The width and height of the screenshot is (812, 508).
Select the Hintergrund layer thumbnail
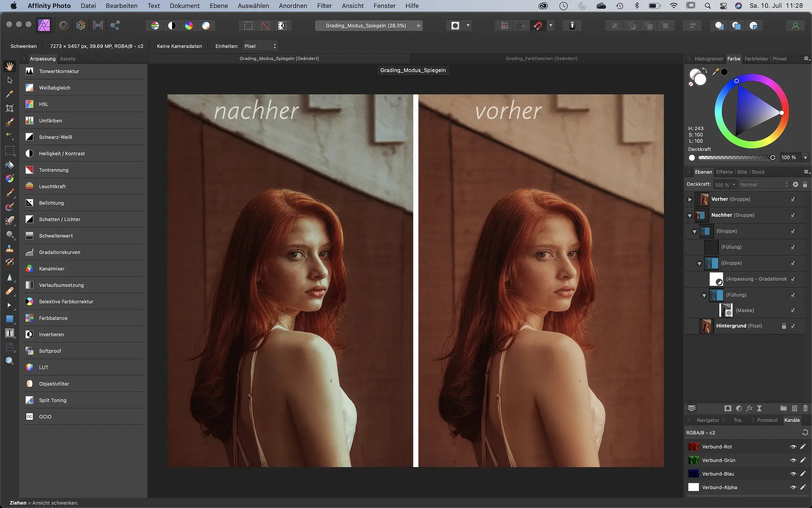pyautogui.click(x=706, y=326)
